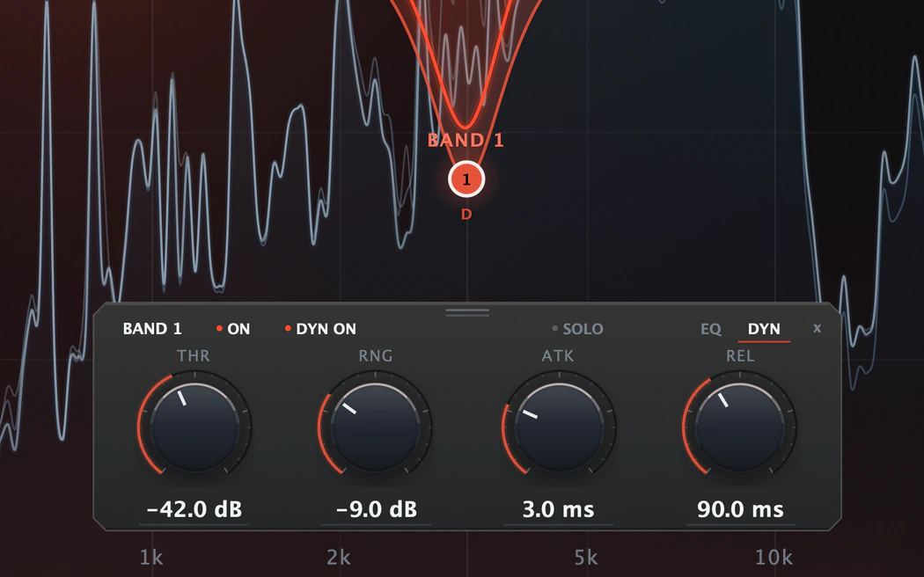This screenshot has height=577, width=924.
Task: Click the 90.0 ms release value
Action: tap(740, 508)
